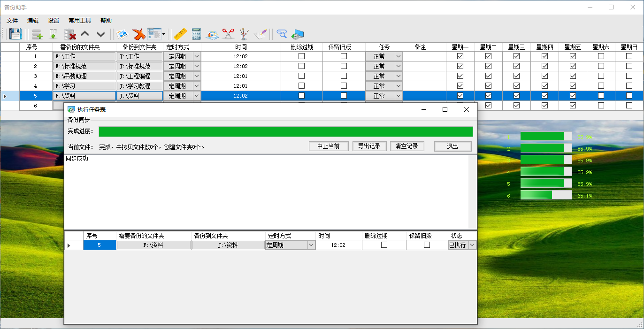Click the 12:01 time cell in row 3
The height and width of the screenshot is (329, 644).
[x=241, y=76]
